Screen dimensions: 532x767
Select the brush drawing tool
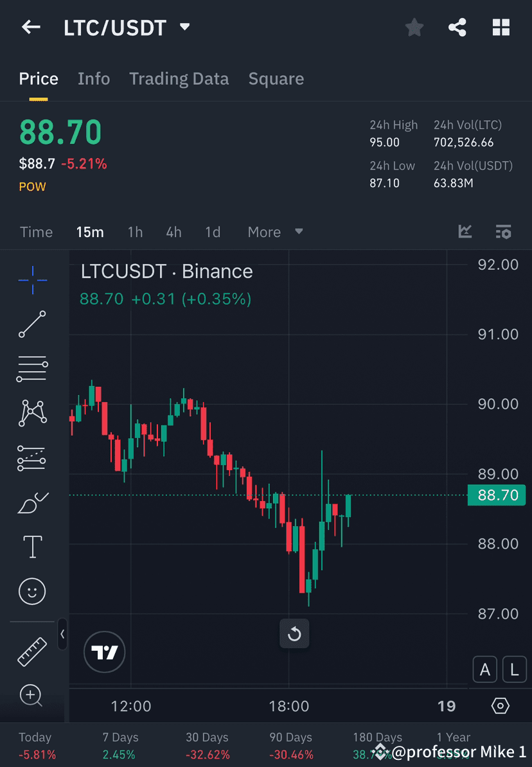coord(32,502)
